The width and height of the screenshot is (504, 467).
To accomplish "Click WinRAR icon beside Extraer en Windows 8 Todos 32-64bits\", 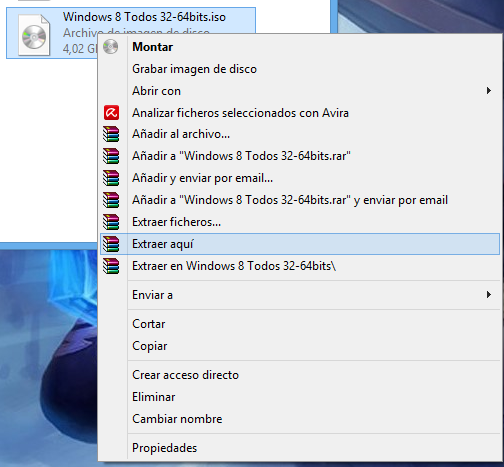I will (111, 266).
